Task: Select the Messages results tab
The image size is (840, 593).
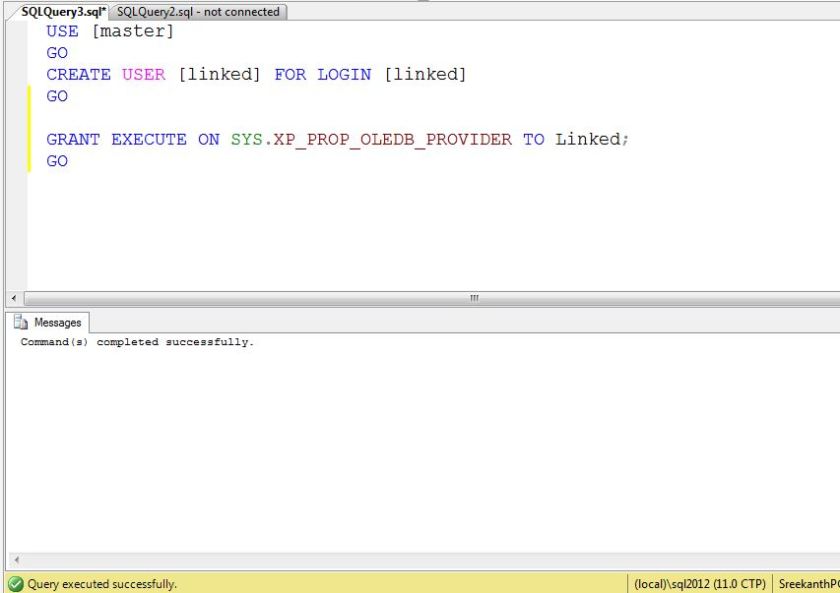Action: [x=56, y=323]
